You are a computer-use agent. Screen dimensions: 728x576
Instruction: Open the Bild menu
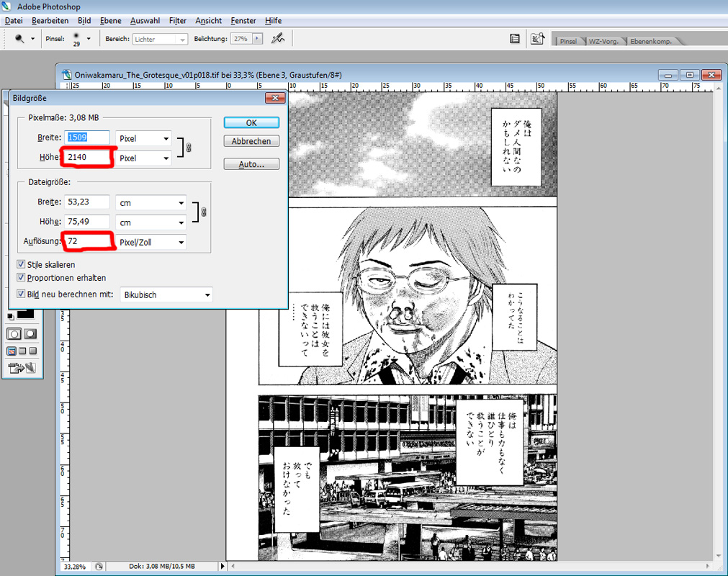[84, 20]
